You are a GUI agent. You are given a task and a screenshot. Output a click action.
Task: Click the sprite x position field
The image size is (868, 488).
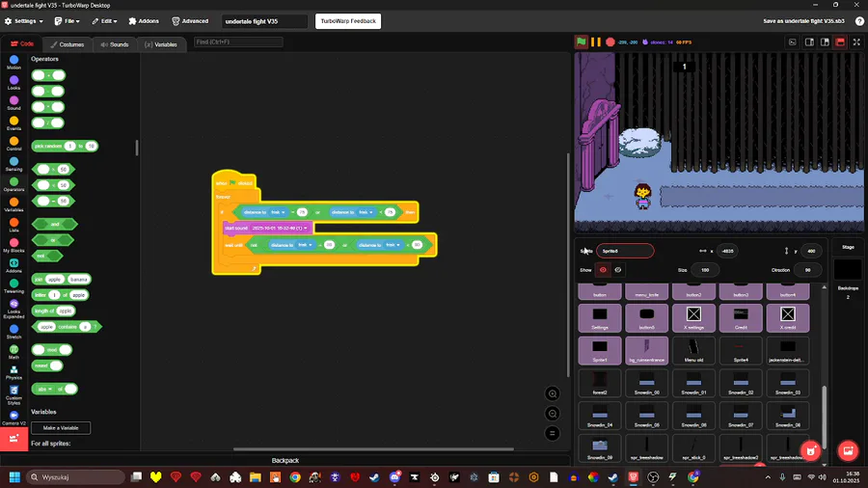pyautogui.click(x=728, y=251)
